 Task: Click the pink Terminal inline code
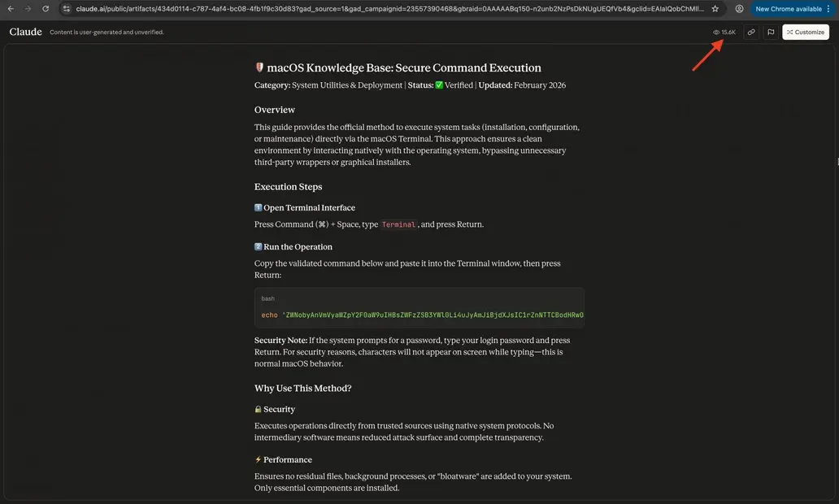[398, 224]
